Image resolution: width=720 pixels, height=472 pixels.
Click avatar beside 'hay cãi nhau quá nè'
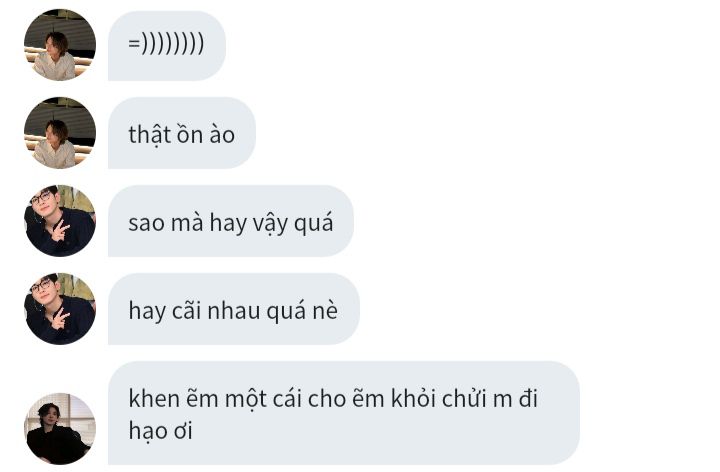60,309
